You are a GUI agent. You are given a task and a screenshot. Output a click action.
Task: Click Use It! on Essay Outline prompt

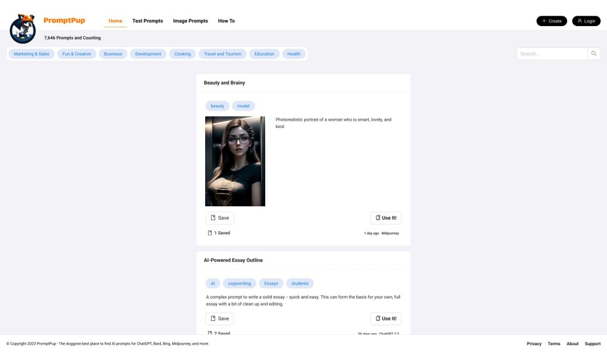click(x=386, y=318)
